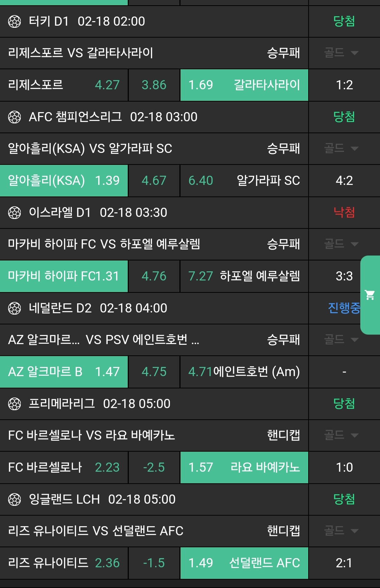Click the 낙첨 result label
Screen dimensions: 380x588
[x=344, y=213]
